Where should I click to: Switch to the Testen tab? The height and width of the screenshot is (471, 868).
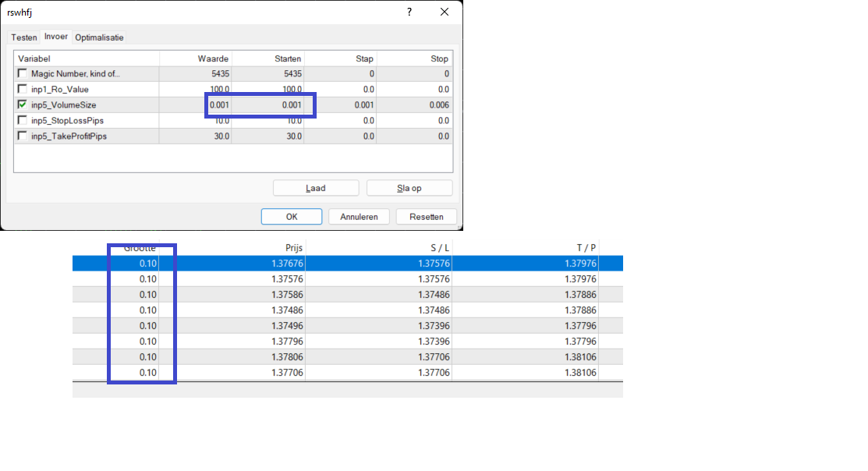24,37
